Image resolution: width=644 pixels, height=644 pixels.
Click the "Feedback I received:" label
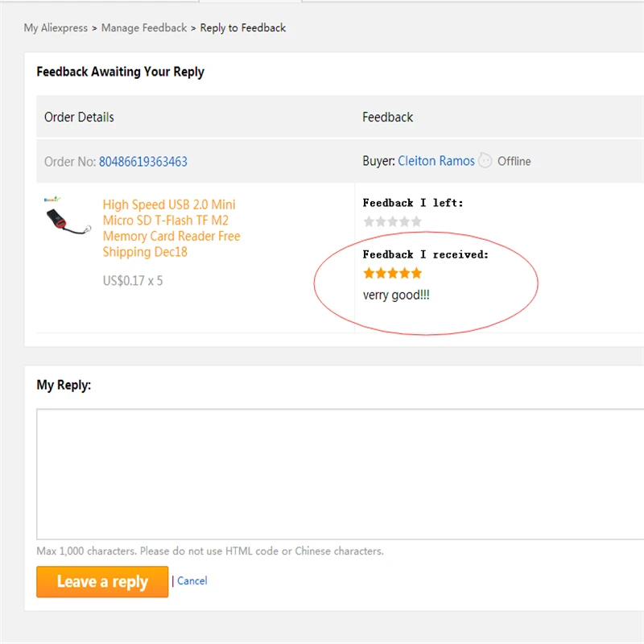point(426,254)
